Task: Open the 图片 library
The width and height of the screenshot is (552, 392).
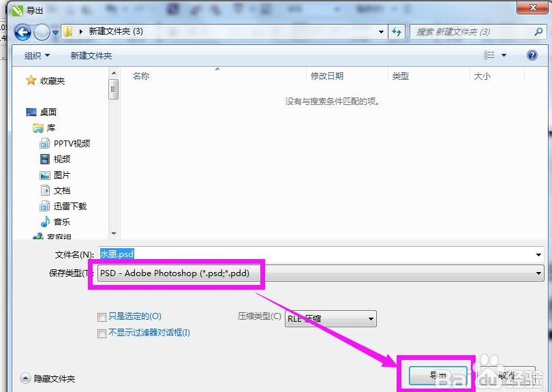Action: (62, 175)
